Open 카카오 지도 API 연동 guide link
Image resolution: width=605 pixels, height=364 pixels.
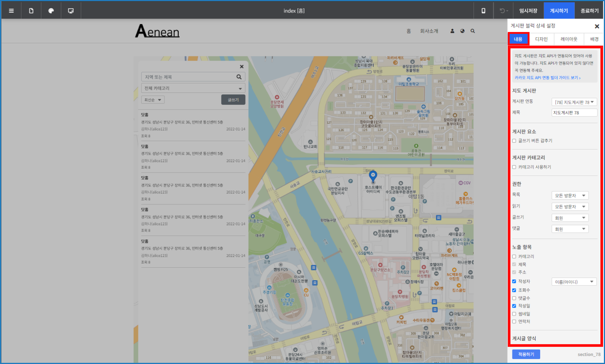pos(547,78)
